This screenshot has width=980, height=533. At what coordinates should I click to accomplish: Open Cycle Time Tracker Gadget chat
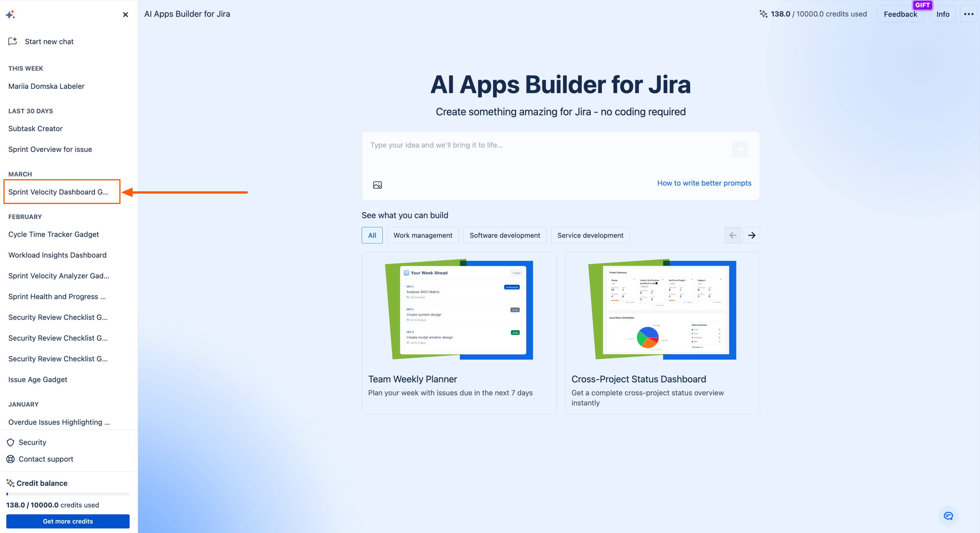[x=54, y=234]
